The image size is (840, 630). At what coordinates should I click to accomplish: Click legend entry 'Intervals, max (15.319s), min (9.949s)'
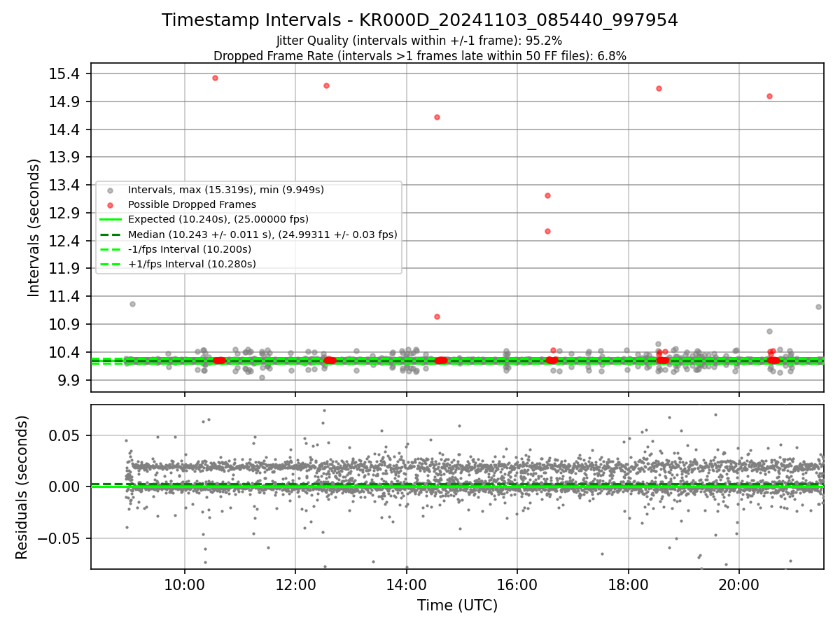[x=225, y=190]
